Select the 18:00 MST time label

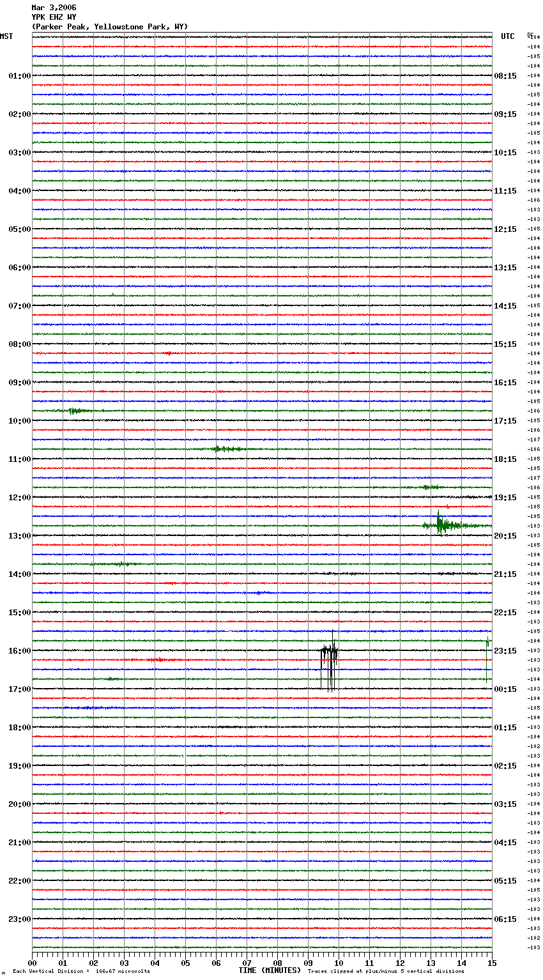tap(19, 728)
